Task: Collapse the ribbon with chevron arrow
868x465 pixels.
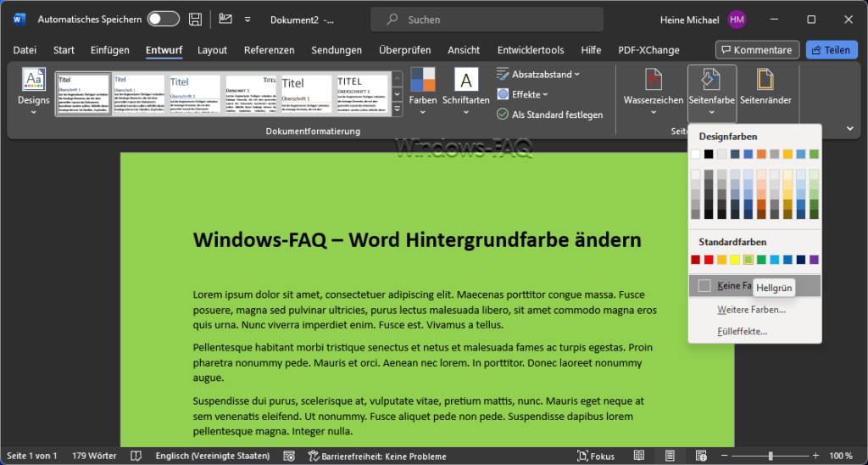Action: [x=850, y=129]
